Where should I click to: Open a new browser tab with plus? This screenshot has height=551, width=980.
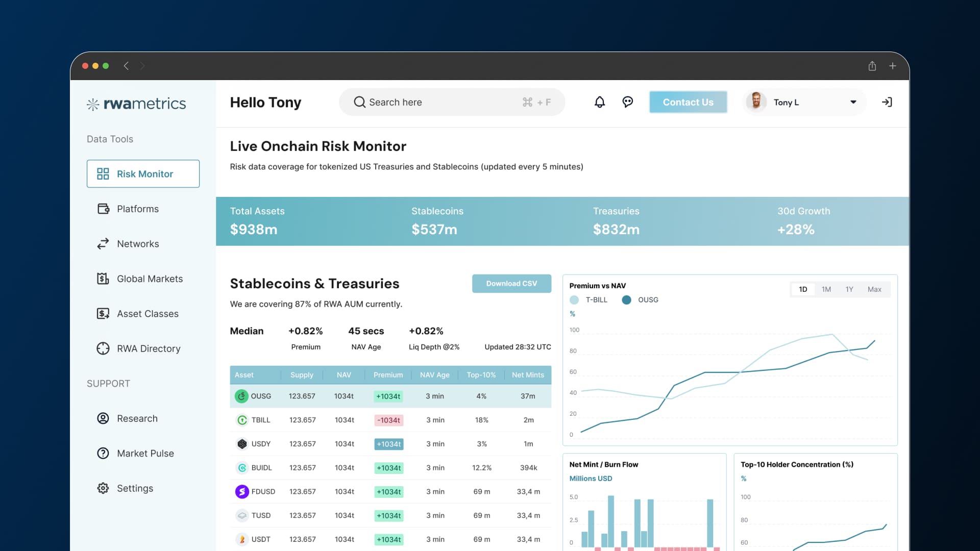tap(893, 66)
